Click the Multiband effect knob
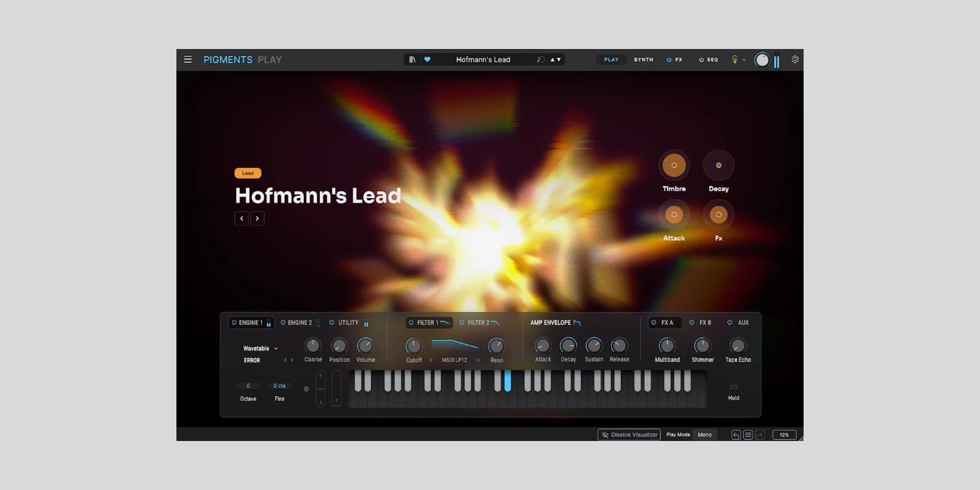This screenshot has width=980, height=490. 667,345
